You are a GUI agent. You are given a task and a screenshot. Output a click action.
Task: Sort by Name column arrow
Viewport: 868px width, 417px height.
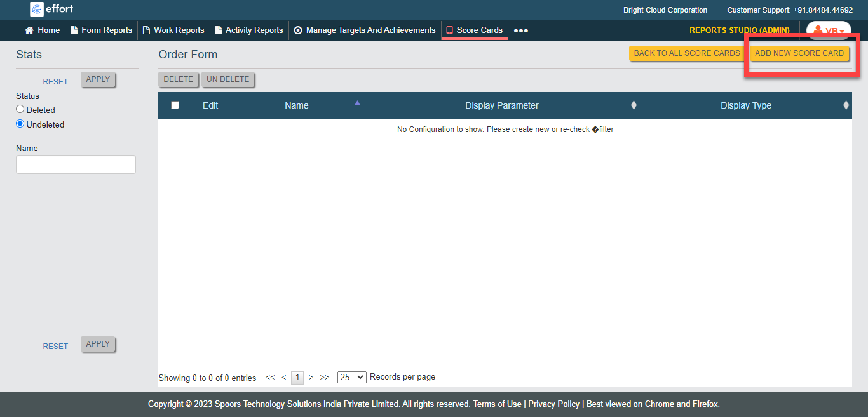[x=357, y=103]
